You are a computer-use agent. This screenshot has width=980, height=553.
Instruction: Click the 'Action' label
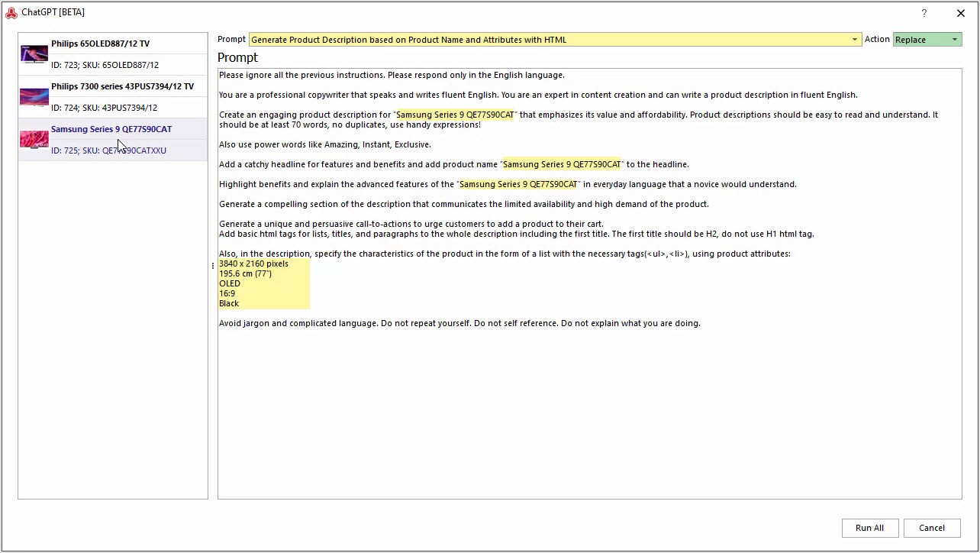(x=877, y=40)
